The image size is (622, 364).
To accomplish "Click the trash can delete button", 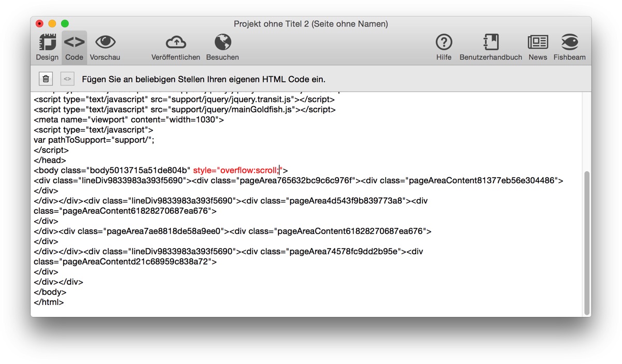I will (46, 79).
